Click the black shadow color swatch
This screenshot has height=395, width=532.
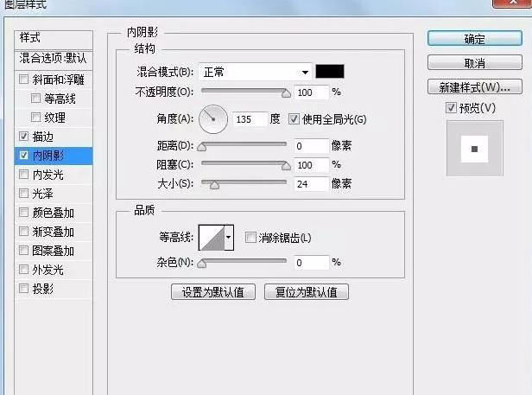(x=330, y=72)
